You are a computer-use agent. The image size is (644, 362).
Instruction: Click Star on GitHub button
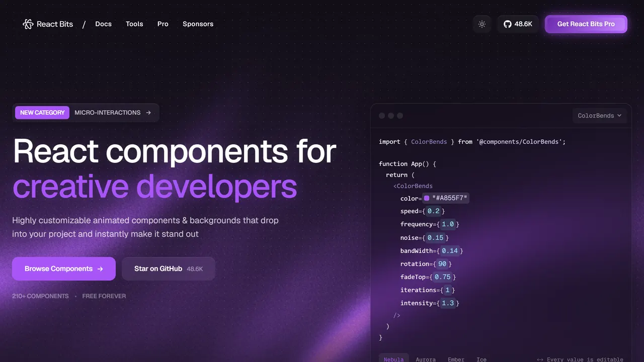pyautogui.click(x=169, y=269)
